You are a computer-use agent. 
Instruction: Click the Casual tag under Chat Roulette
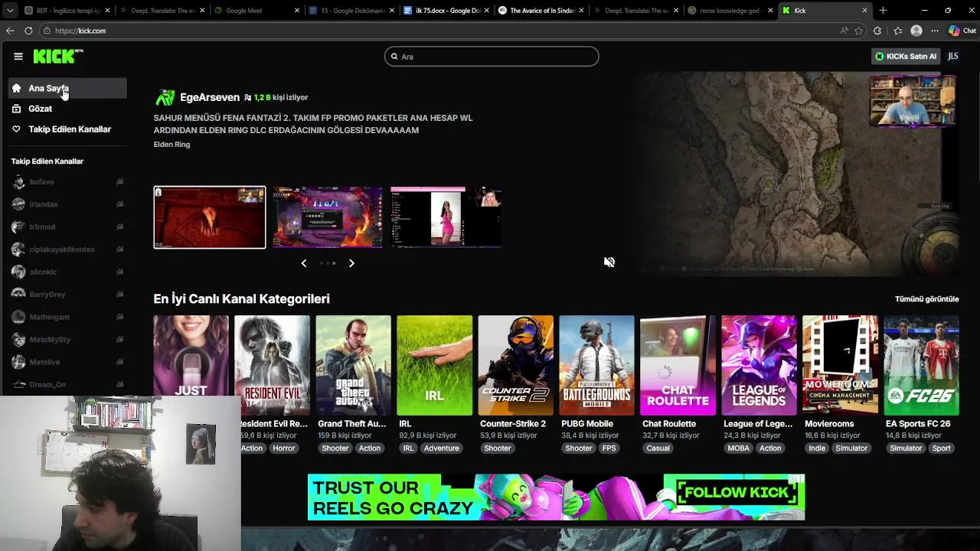pos(658,448)
